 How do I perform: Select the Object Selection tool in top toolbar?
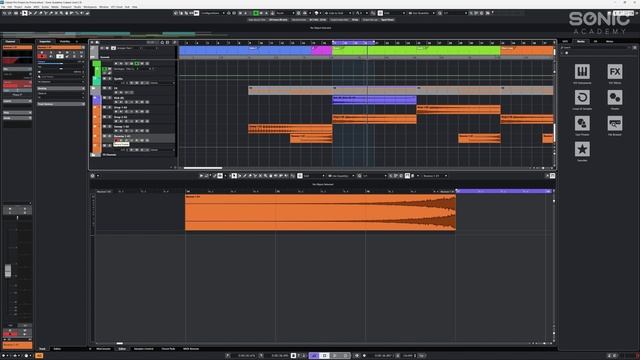click(x=24, y=13)
